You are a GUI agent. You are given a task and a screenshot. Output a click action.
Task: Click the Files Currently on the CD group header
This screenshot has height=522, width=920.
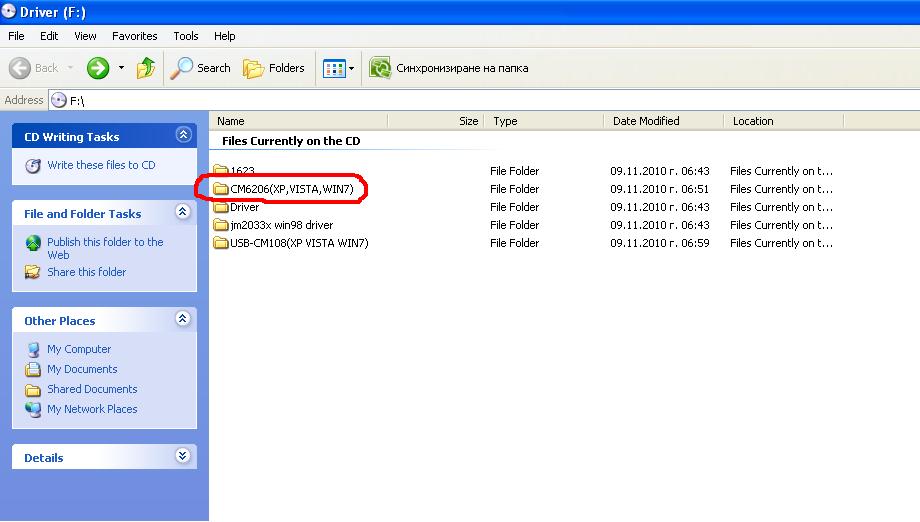coord(291,141)
